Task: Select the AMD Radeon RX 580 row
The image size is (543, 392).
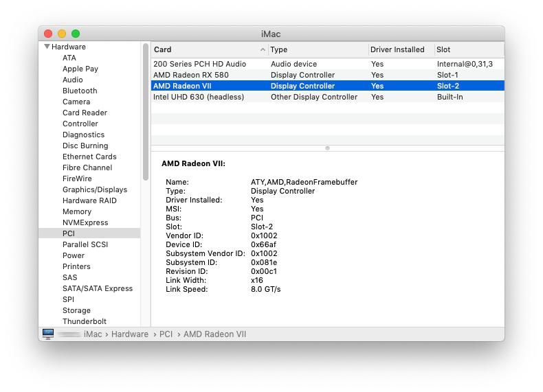Action: [x=328, y=75]
